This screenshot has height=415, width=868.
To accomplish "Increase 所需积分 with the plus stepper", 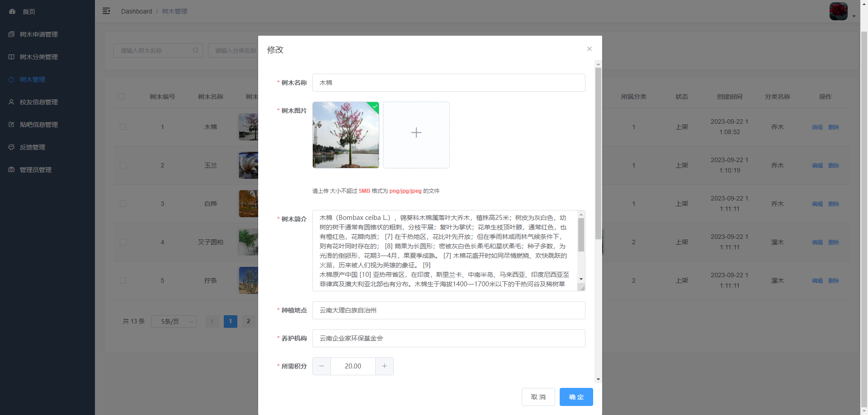I will tap(384, 366).
